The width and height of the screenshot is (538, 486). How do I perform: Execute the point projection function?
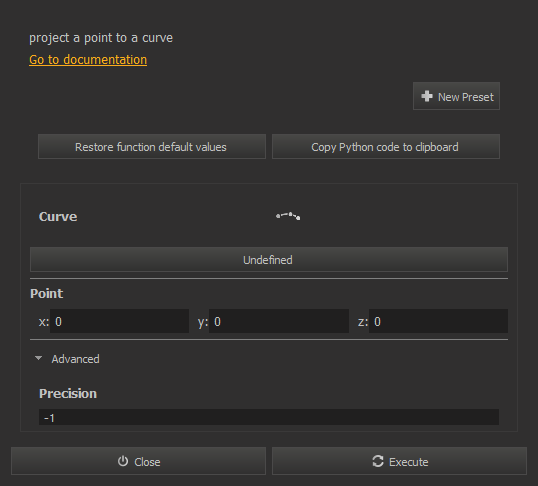tap(399, 461)
